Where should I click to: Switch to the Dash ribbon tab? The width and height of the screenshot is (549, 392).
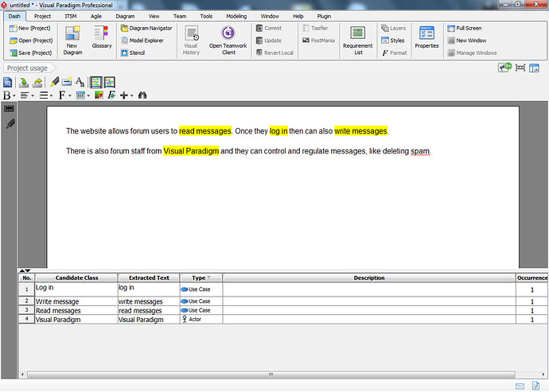pyautogui.click(x=14, y=16)
